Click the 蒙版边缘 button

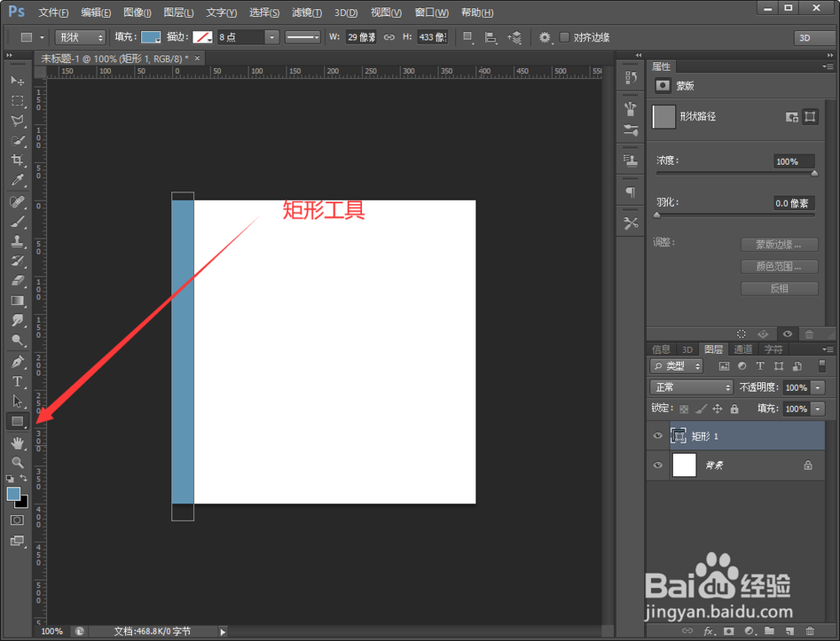point(780,244)
